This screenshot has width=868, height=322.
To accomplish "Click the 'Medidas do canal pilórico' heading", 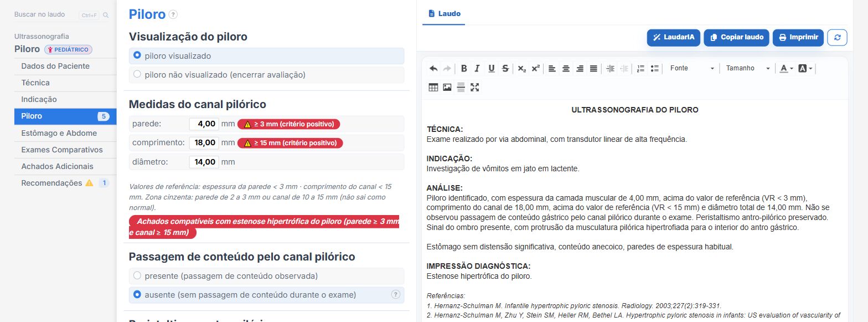I will coord(198,104).
